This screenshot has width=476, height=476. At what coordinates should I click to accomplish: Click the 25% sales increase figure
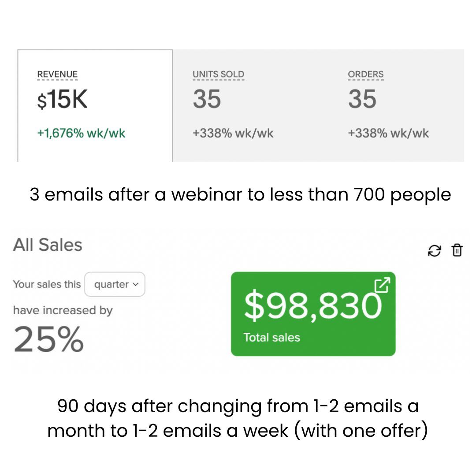pyautogui.click(x=48, y=339)
